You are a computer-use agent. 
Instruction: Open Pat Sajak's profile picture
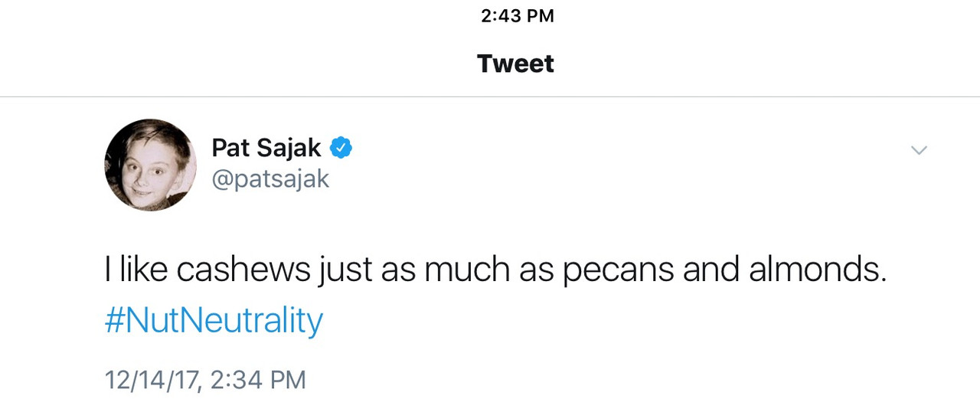tap(150, 165)
